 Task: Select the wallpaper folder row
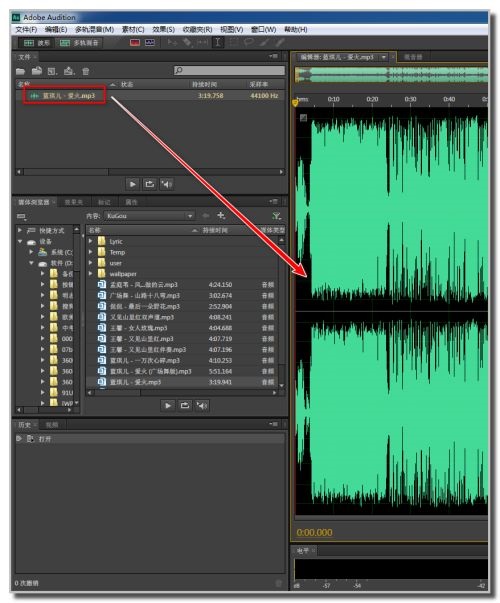click(x=183, y=274)
